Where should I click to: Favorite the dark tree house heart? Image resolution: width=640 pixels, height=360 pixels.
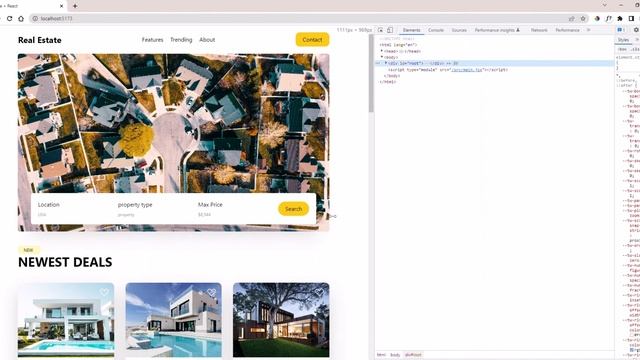click(319, 292)
